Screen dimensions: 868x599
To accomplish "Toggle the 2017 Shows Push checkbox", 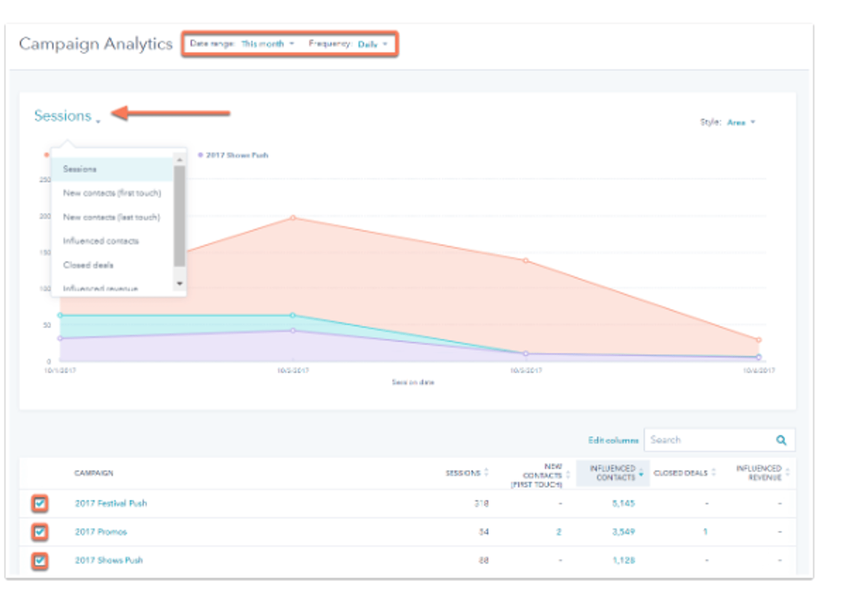I will (40, 560).
